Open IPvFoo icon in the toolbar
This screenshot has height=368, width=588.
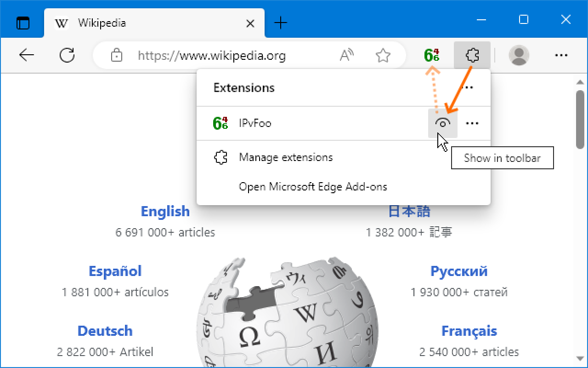click(431, 56)
